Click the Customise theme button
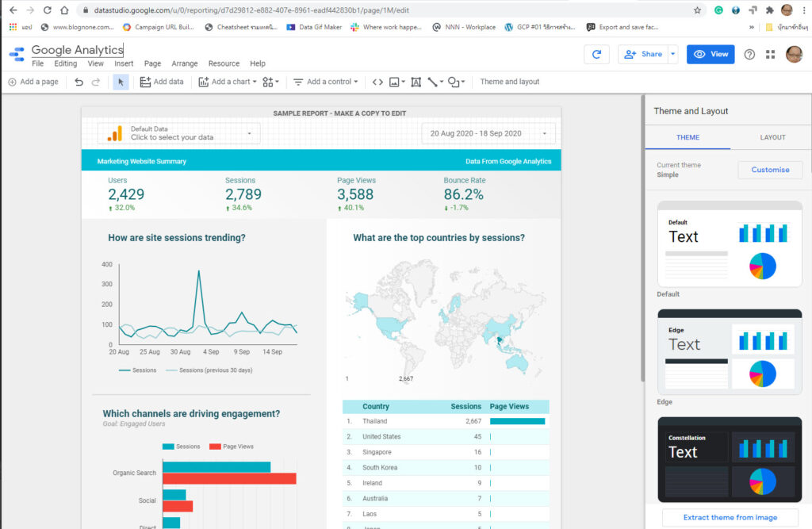812x529 pixels. (x=770, y=170)
